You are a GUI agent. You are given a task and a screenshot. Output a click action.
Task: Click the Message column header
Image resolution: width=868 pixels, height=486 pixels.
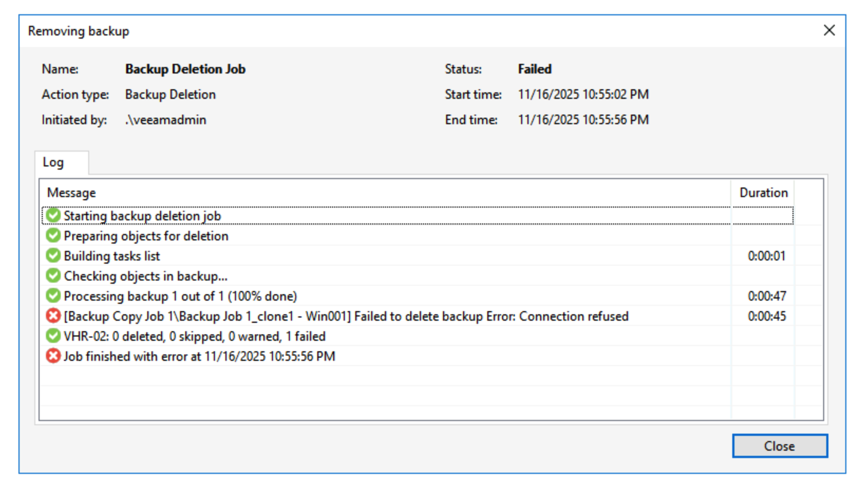point(72,193)
